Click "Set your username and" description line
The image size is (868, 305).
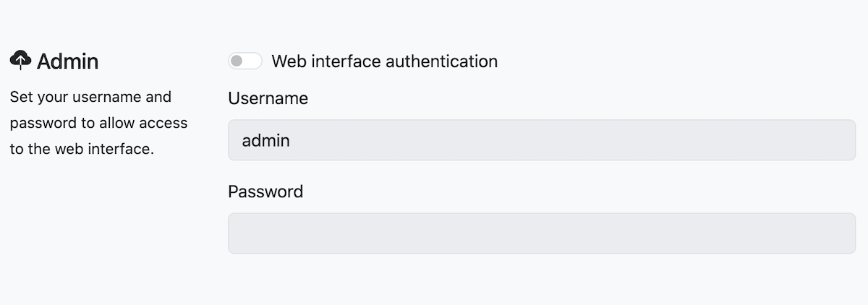[x=90, y=97]
